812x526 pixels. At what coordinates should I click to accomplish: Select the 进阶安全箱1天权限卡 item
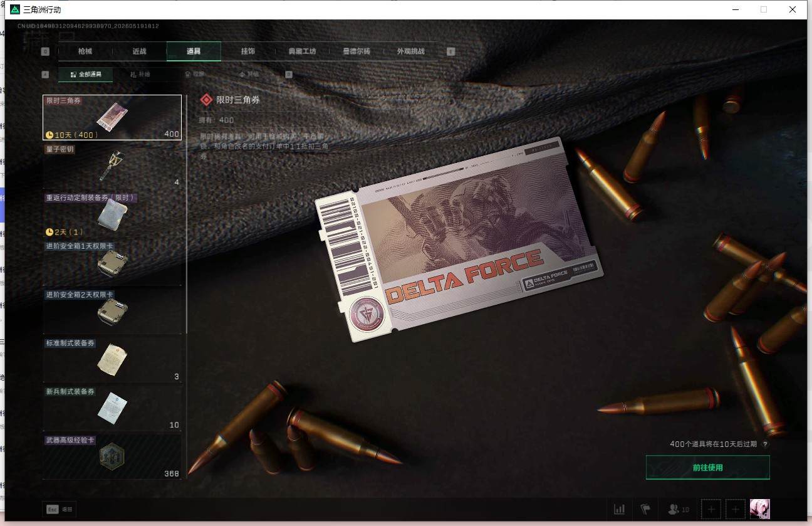(112, 263)
